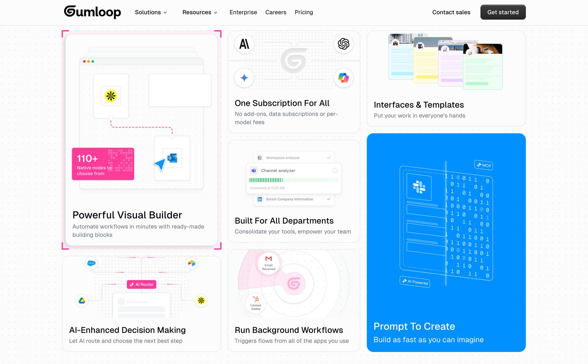
Task: Click the HubSpot Contact Added icon
Action: [256, 299]
